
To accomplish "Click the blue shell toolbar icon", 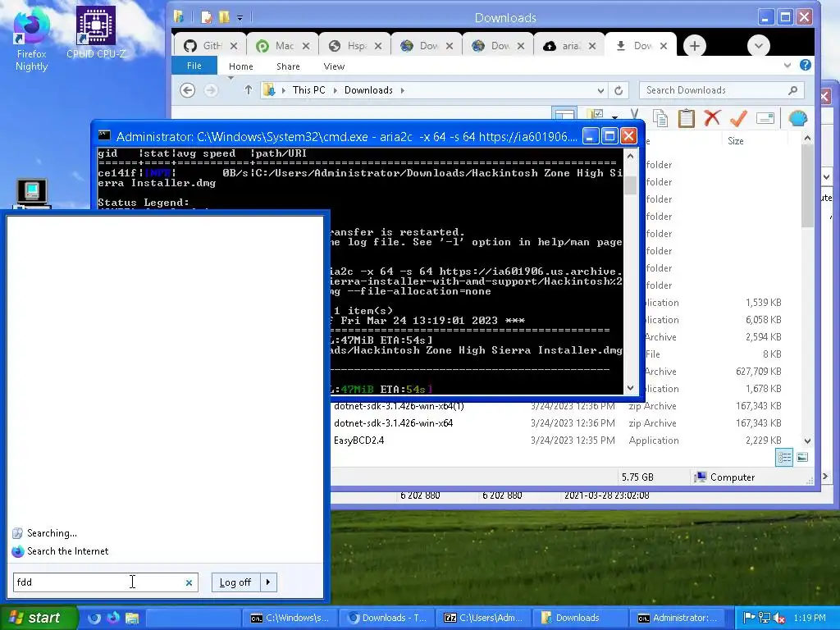I will click(797, 118).
